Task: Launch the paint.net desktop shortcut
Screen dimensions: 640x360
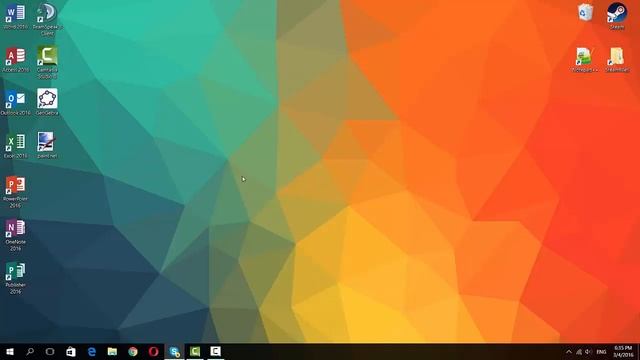Action: tap(47, 145)
